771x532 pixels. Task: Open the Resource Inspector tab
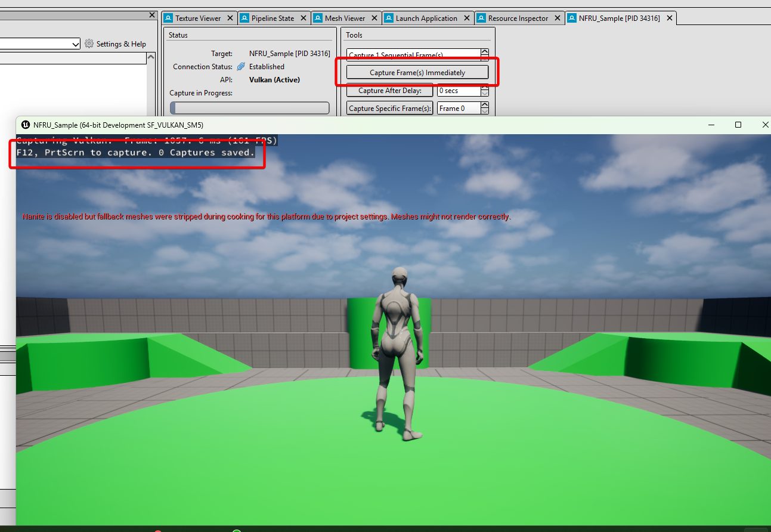(518, 18)
